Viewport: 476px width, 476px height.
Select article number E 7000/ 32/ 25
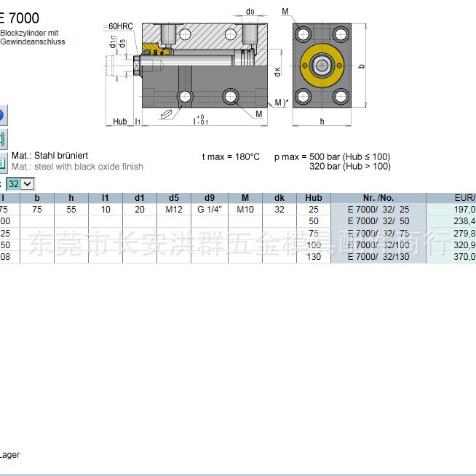click(x=378, y=210)
